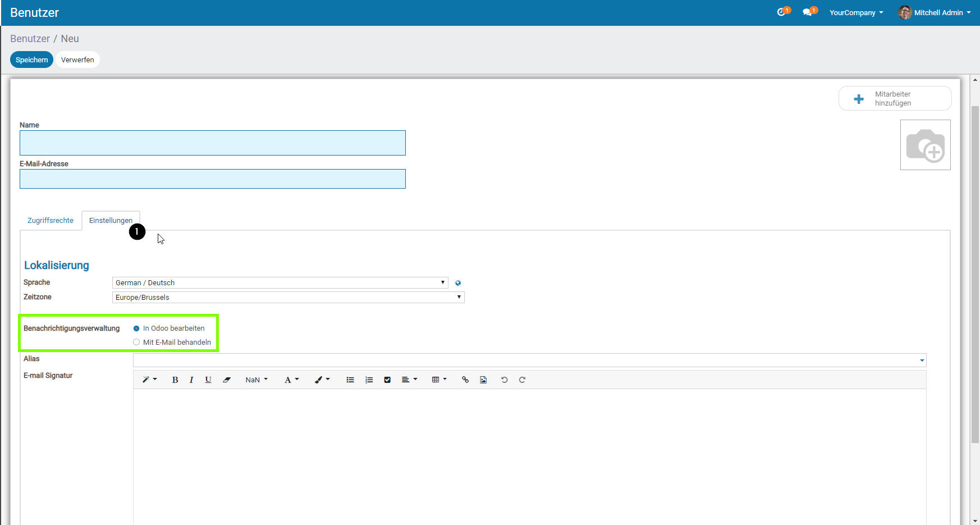
Task: Select 'In Odoo bearbeiten' radio option
Action: pos(136,328)
